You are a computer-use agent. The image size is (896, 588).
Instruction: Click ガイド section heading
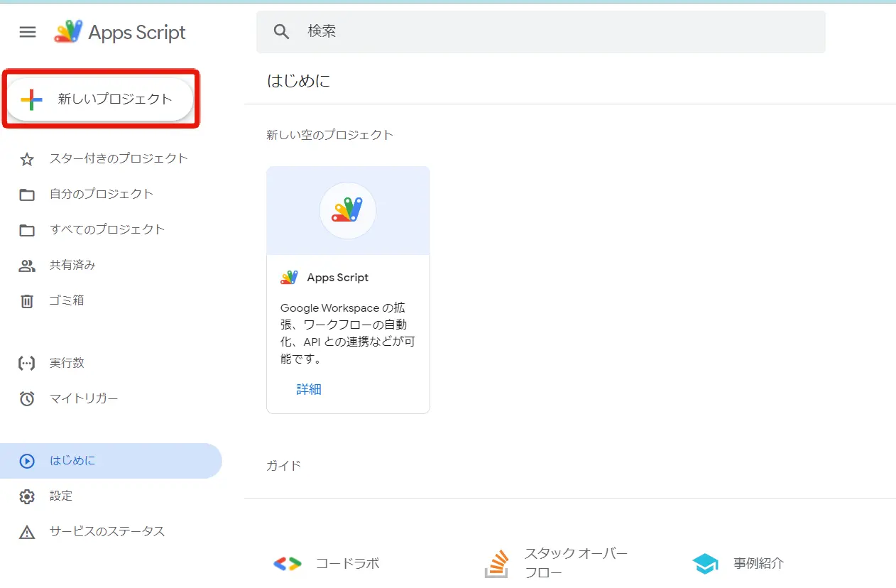click(284, 466)
